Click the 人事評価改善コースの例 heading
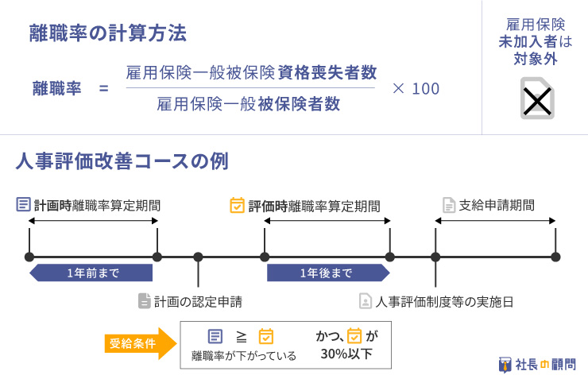 point(122,161)
